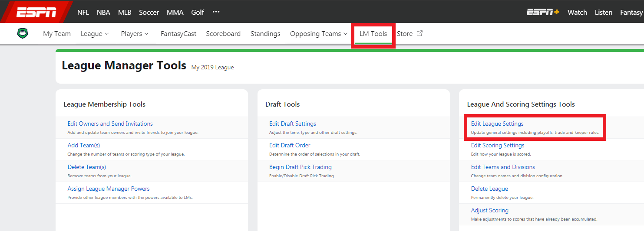Expand the League dropdown menu
Viewport: 644px width, 231px height.
coord(95,33)
